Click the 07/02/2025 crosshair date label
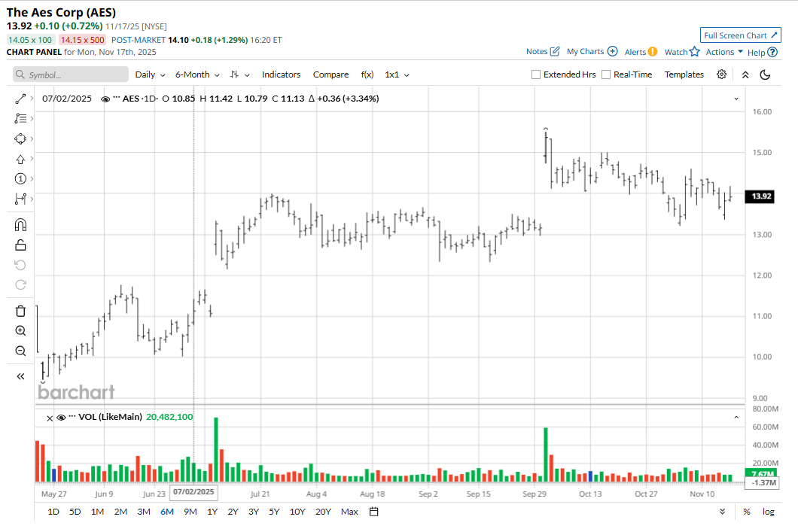Image resolution: width=798 pixels, height=532 pixels. click(x=193, y=492)
